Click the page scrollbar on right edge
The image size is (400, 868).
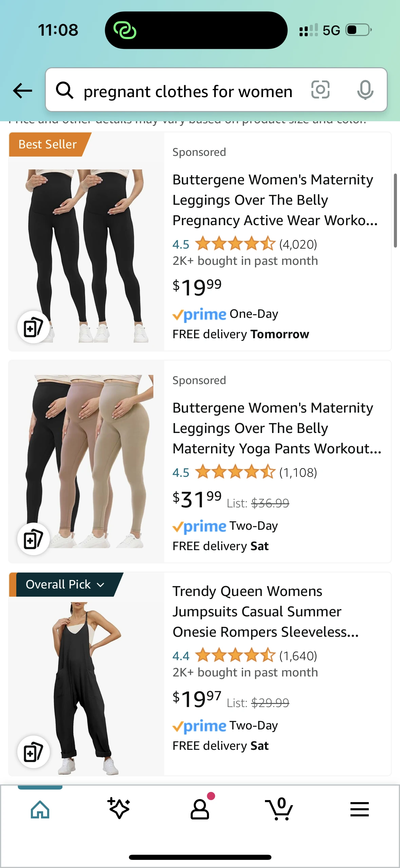point(395,211)
